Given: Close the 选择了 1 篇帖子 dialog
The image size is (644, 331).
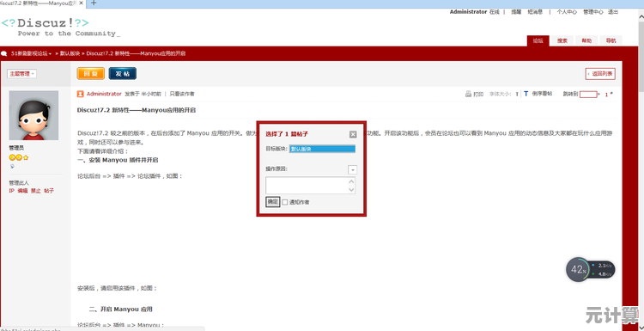Looking at the screenshot, I should [353, 134].
